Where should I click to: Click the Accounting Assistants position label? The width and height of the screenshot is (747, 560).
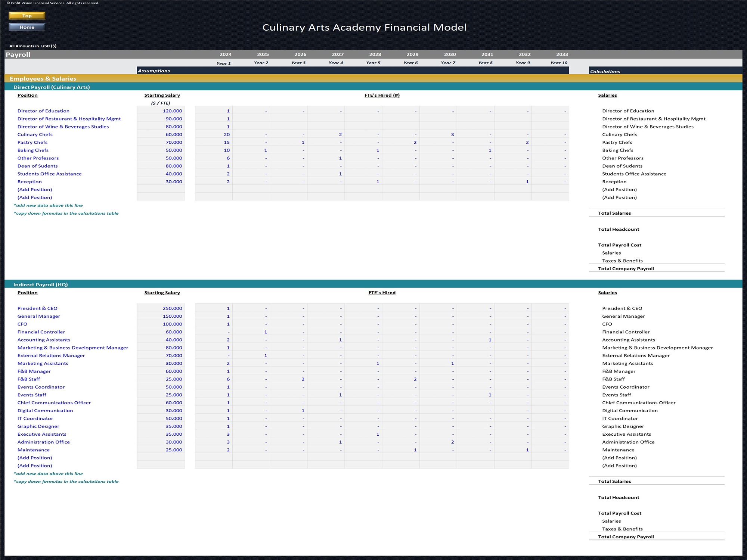(44, 340)
